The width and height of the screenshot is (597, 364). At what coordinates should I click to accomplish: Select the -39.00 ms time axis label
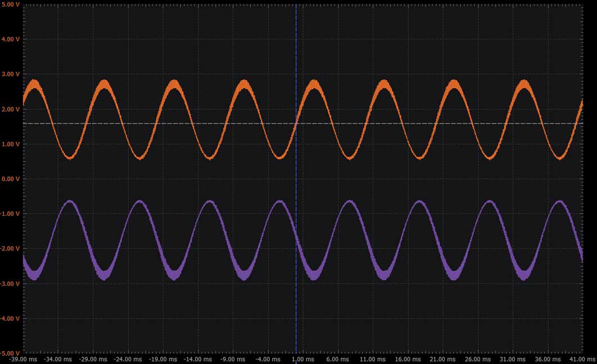pos(23,359)
